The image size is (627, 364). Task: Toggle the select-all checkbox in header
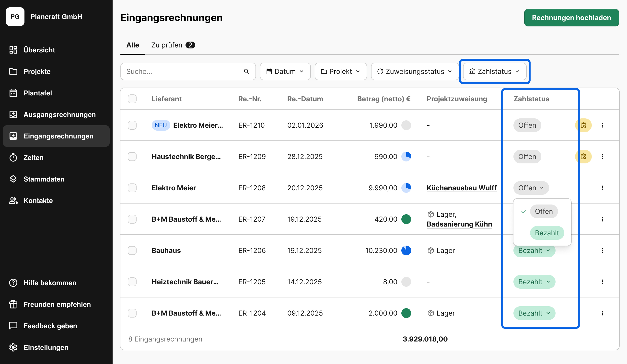pyautogui.click(x=132, y=99)
